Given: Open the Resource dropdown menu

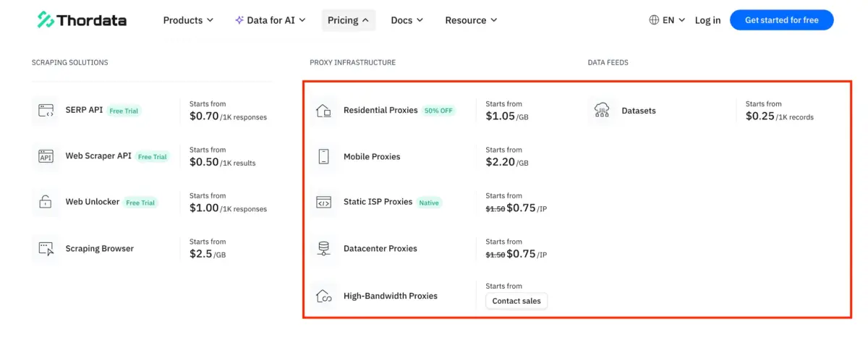Looking at the screenshot, I should [471, 20].
